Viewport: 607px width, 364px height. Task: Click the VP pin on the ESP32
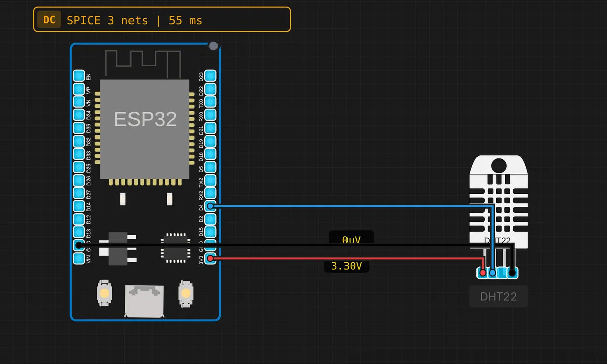point(79,89)
